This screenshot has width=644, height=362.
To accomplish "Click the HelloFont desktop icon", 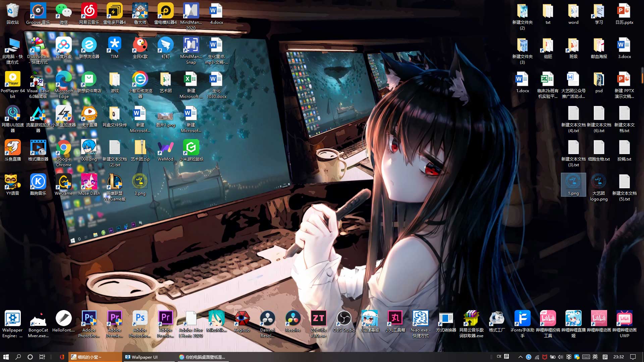I will pyautogui.click(x=63, y=322).
